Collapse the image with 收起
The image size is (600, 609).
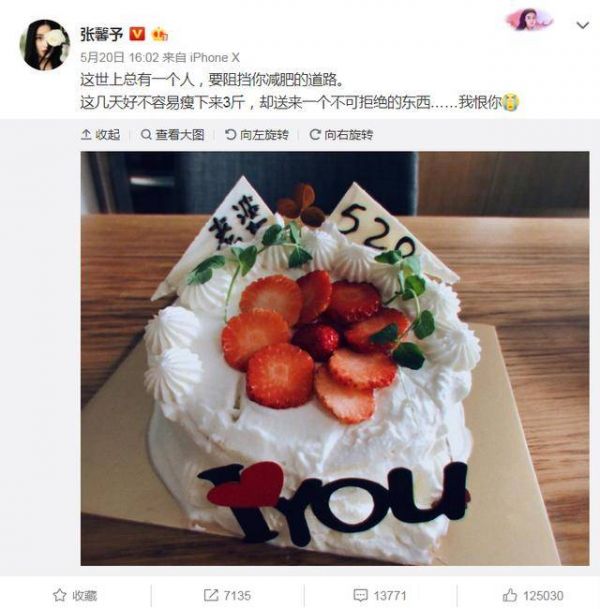101,135
